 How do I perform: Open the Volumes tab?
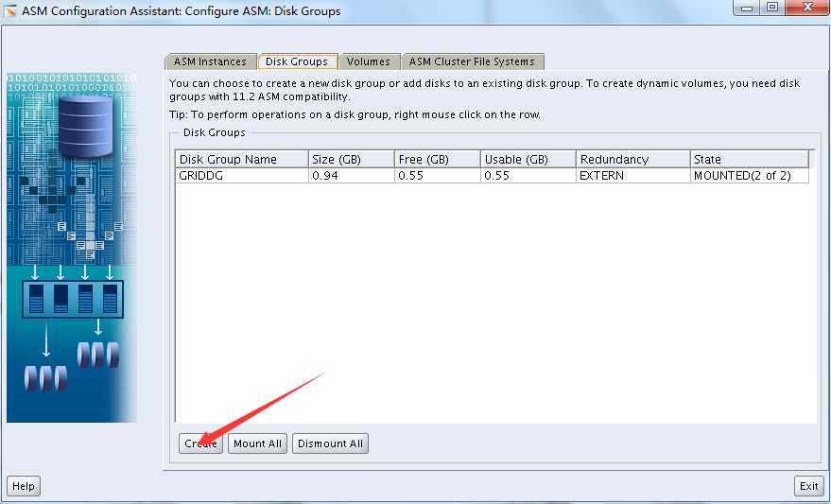pyautogui.click(x=369, y=61)
